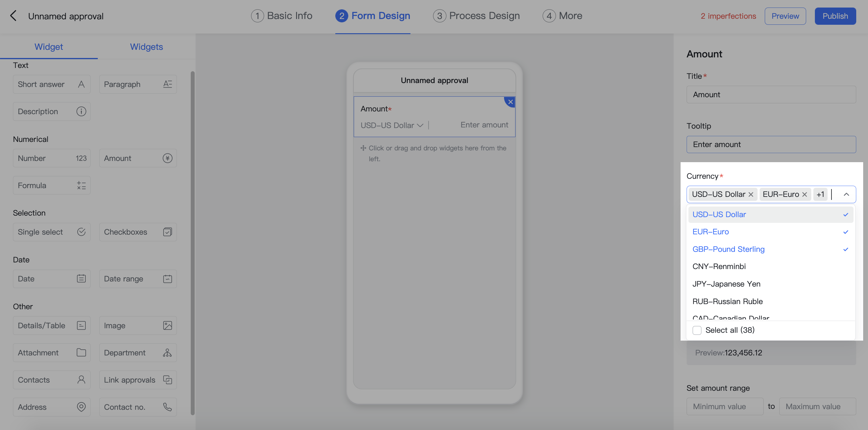Click the Publish button
Screen dimensions: 868x430
(835, 16)
